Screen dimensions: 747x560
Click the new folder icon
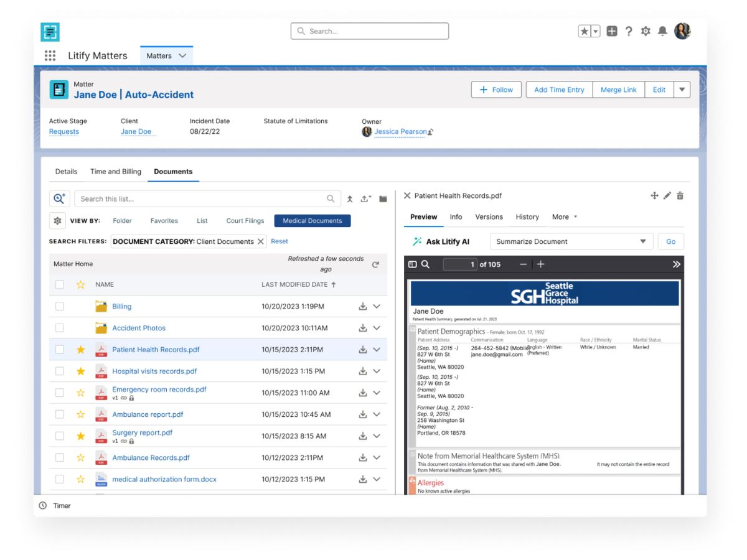point(383,199)
